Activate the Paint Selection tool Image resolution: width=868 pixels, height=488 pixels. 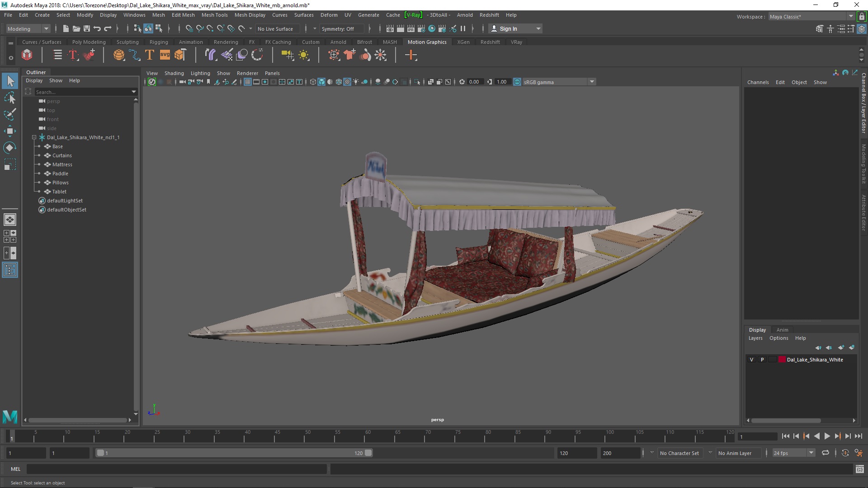point(9,114)
